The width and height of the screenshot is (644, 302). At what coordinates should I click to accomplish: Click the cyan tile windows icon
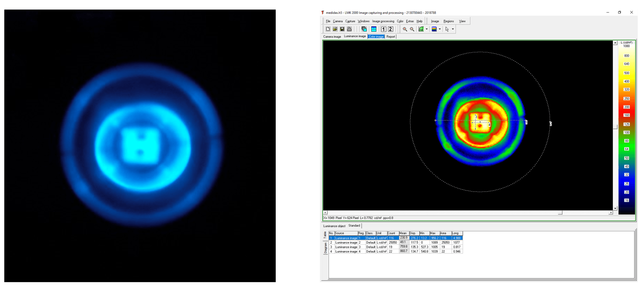[374, 29]
